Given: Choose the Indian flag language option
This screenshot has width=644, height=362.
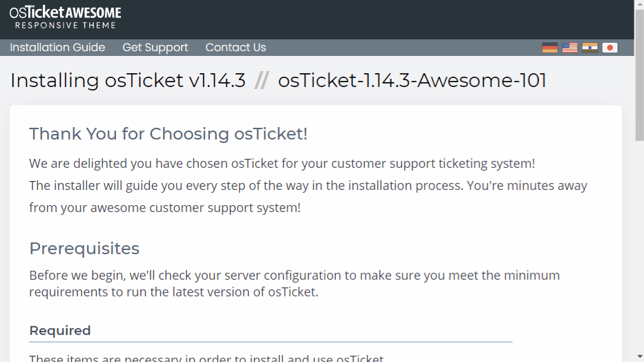Looking at the screenshot, I should pos(590,48).
